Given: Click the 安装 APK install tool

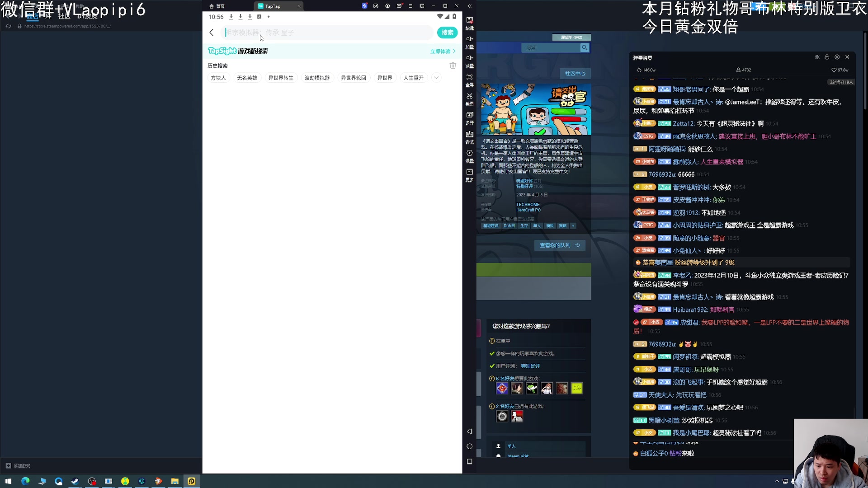Looking at the screenshot, I should click(x=470, y=137).
